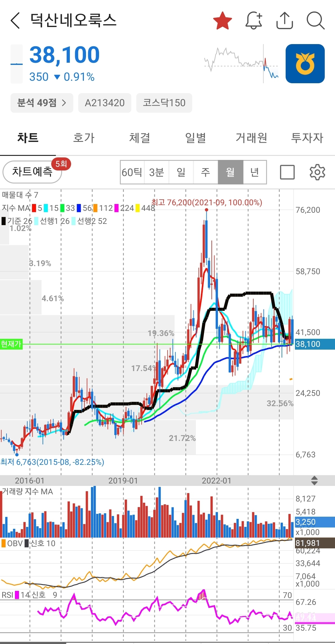Image resolution: width=335 pixels, height=644 pixels.
Task: Tap the panel resize up-down arrows
Action: pos(314,481)
